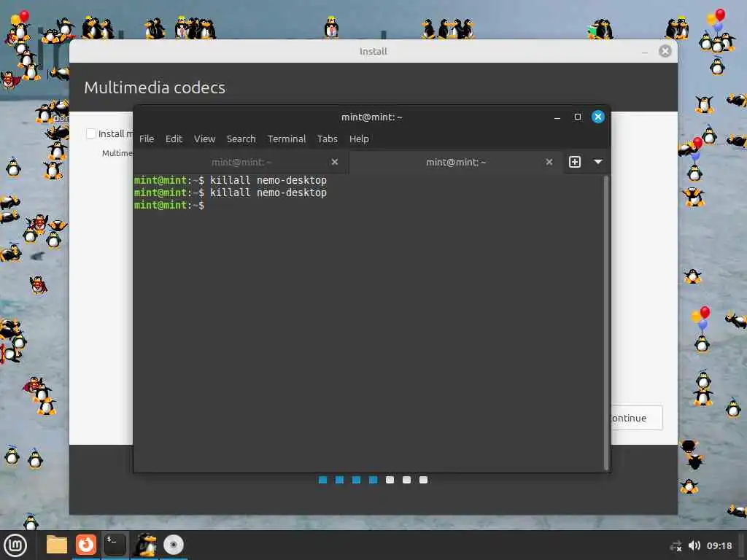
Task: Click the terminal prompt on the empty line
Action: 169,205
